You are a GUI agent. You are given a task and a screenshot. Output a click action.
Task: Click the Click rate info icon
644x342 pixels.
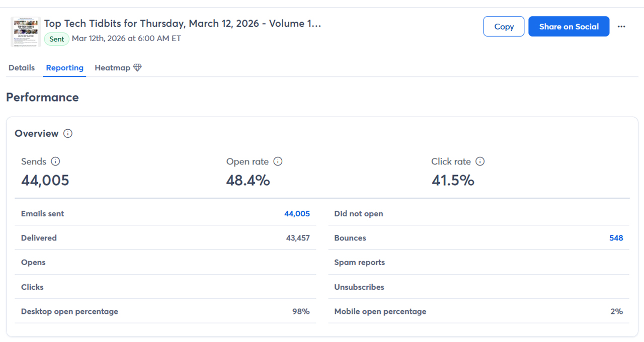coord(480,161)
